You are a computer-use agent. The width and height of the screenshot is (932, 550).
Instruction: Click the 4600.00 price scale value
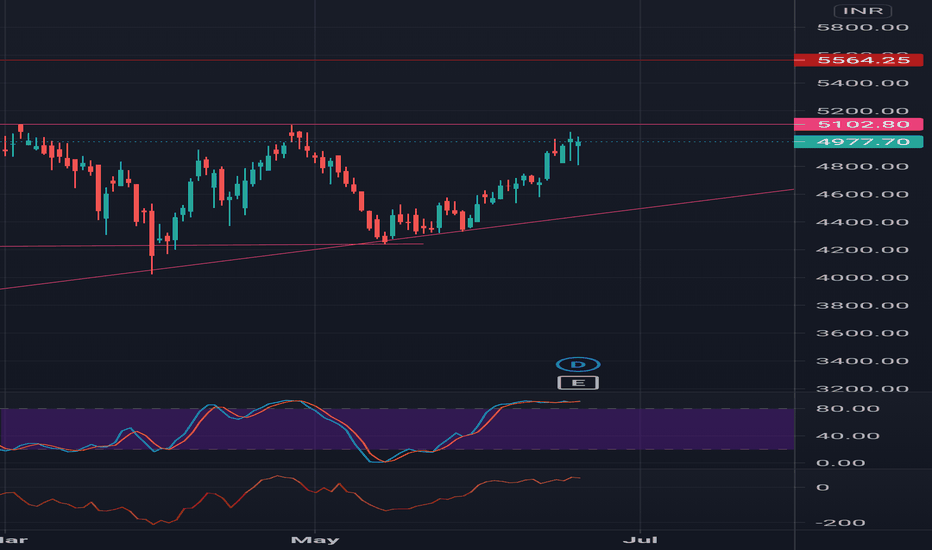coord(862,194)
